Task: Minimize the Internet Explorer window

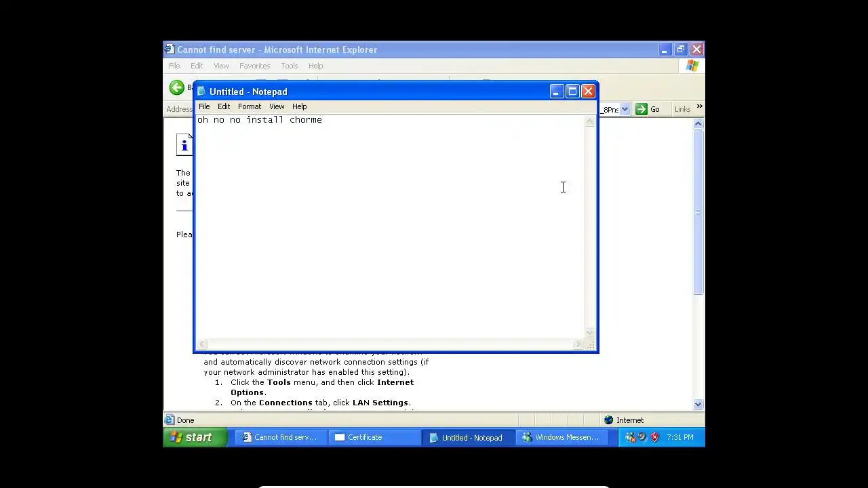Action: (x=665, y=49)
